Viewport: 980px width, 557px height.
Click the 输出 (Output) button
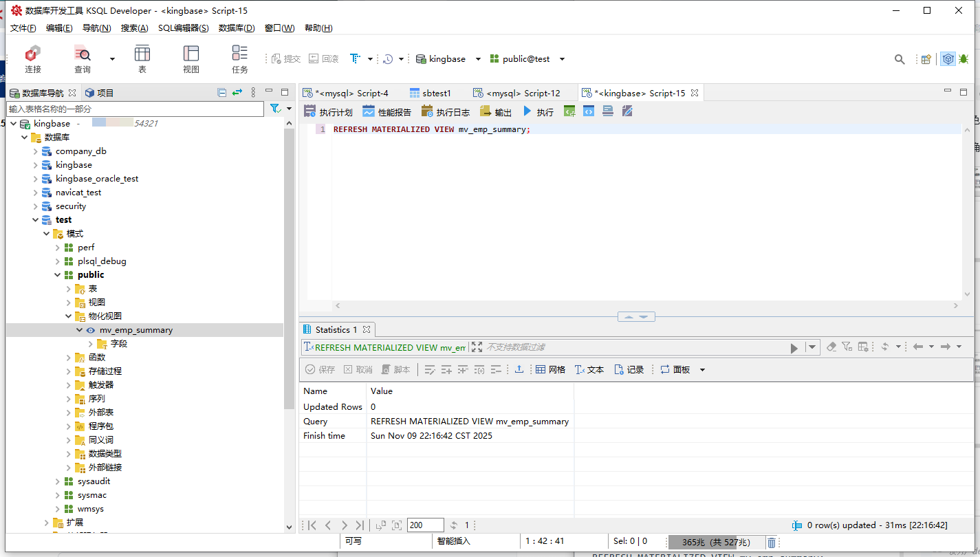click(496, 111)
